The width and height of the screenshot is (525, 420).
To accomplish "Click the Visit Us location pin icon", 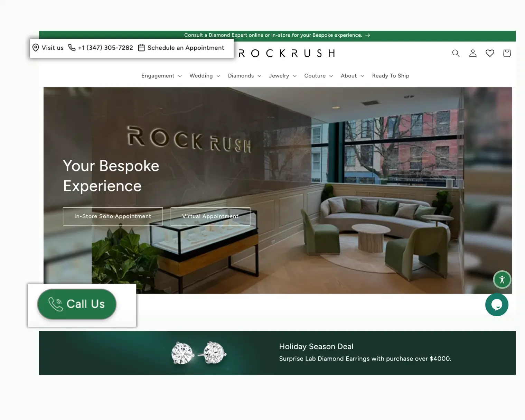I will [x=36, y=48].
